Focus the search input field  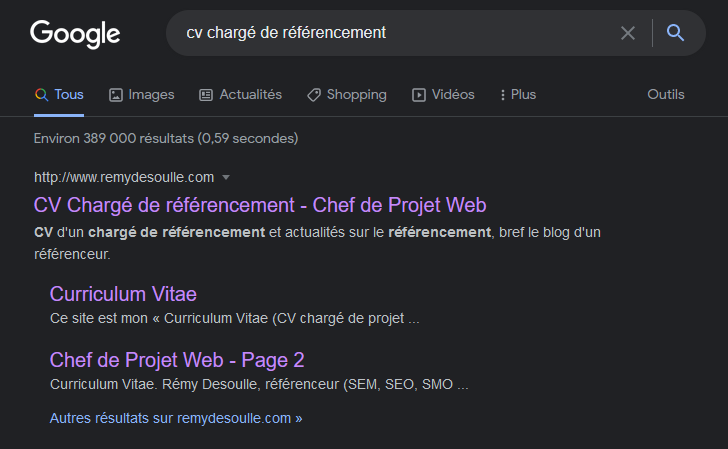click(x=395, y=33)
